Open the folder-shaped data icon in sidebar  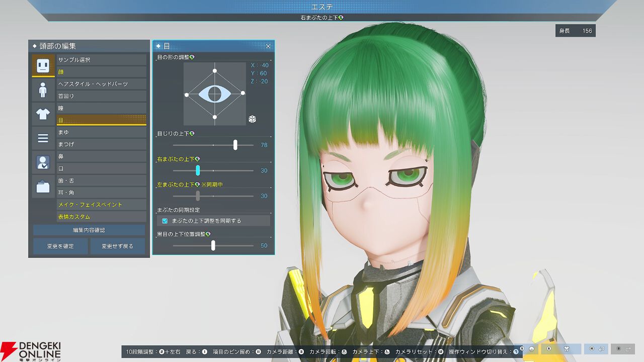[43, 187]
